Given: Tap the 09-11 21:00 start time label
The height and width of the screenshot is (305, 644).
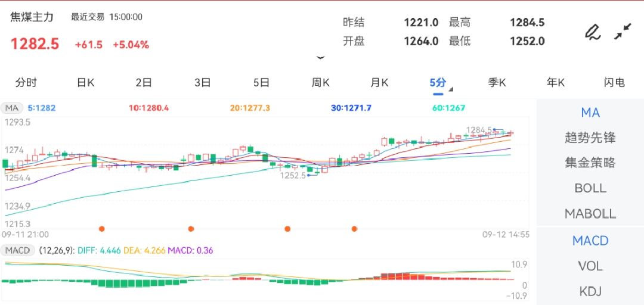Looking at the screenshot, I should click(x=25, y=235).
